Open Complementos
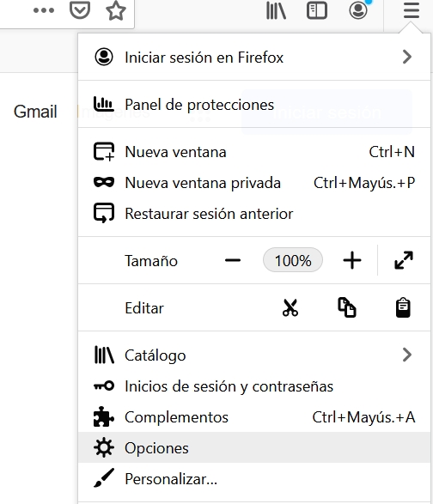The width and height of the screenshot is (433, 504). pyautogui.click(x=254, y=417)
